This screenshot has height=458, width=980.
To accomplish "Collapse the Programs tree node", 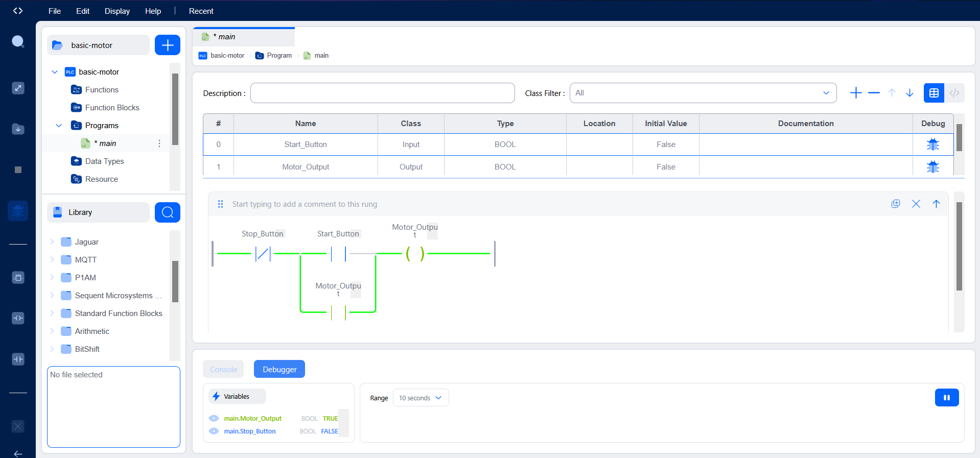I will [x=59, y=126].
